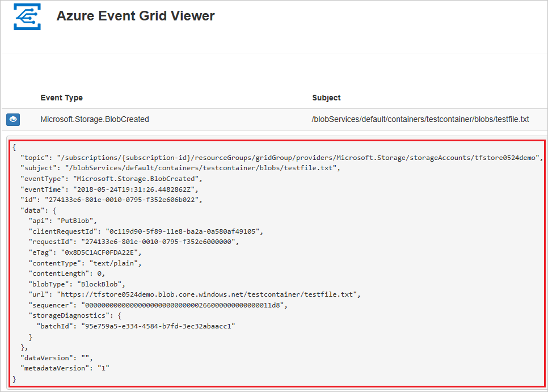Click the "metadataVersion": "1" line
The height and width of the screenshot is (392, 548).
coord(65,368)
